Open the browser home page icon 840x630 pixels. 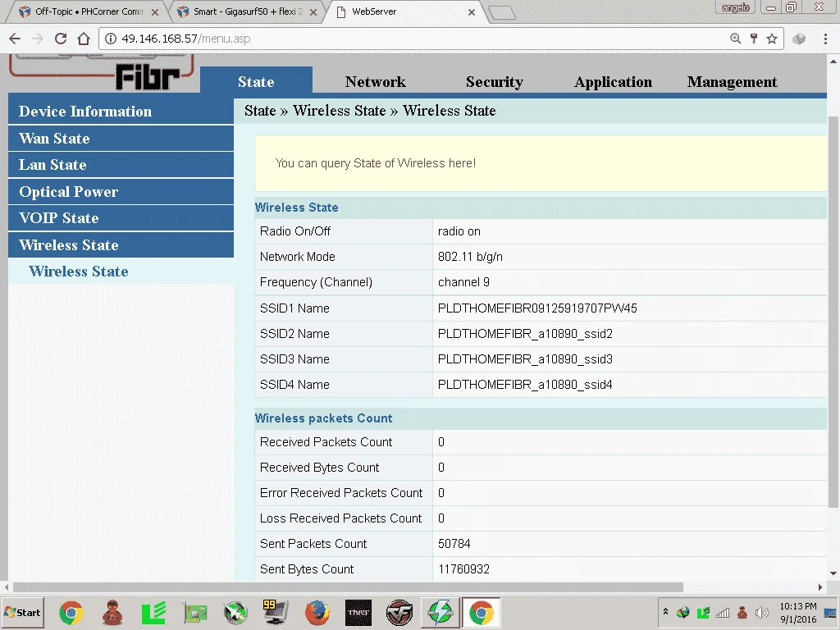[x=84, y=39]
